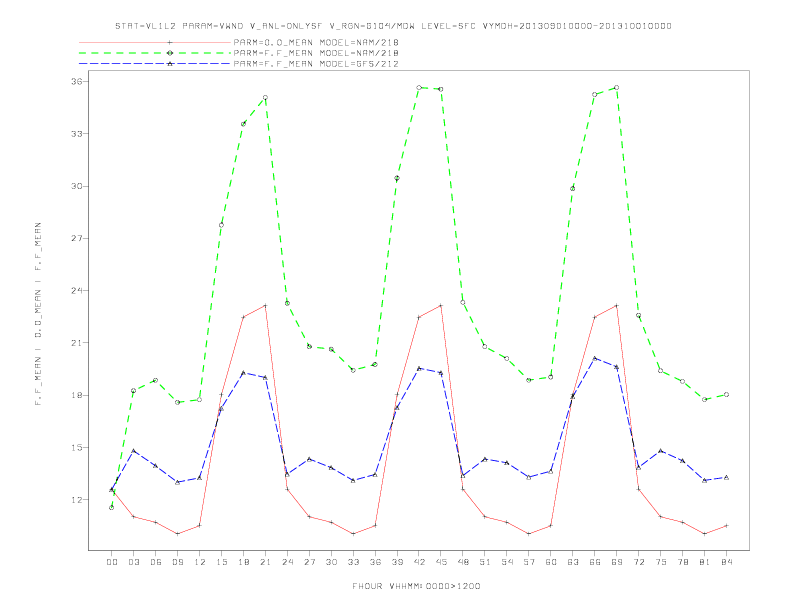The image size is (792, 612).
Task: Click x-axis tick label 42
Action: (419, 562)
